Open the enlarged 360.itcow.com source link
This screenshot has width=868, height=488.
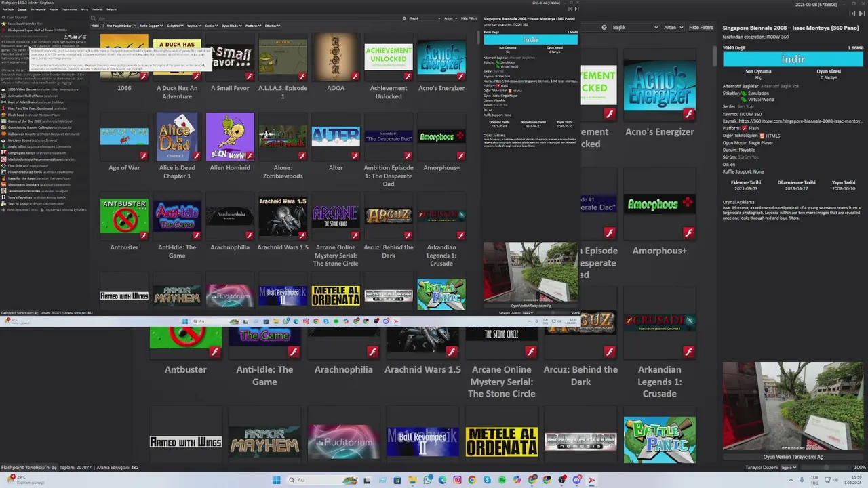click(x=801, y=121)
